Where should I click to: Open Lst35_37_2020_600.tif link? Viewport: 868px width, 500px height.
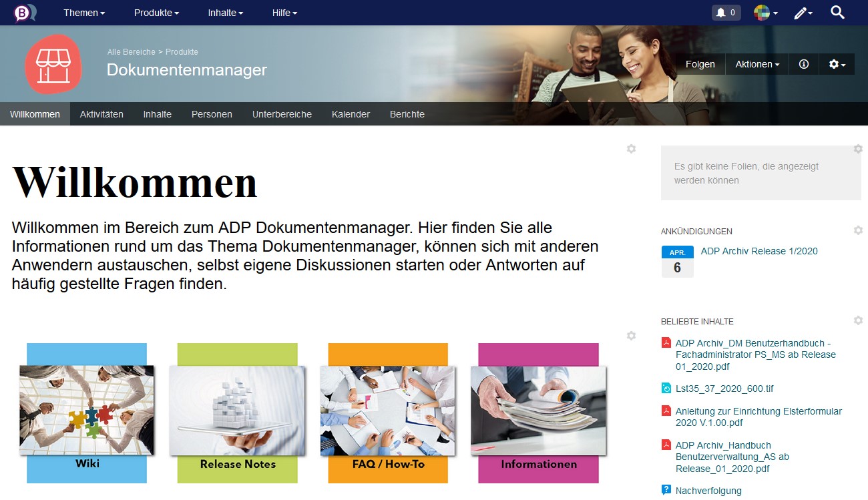724,389
